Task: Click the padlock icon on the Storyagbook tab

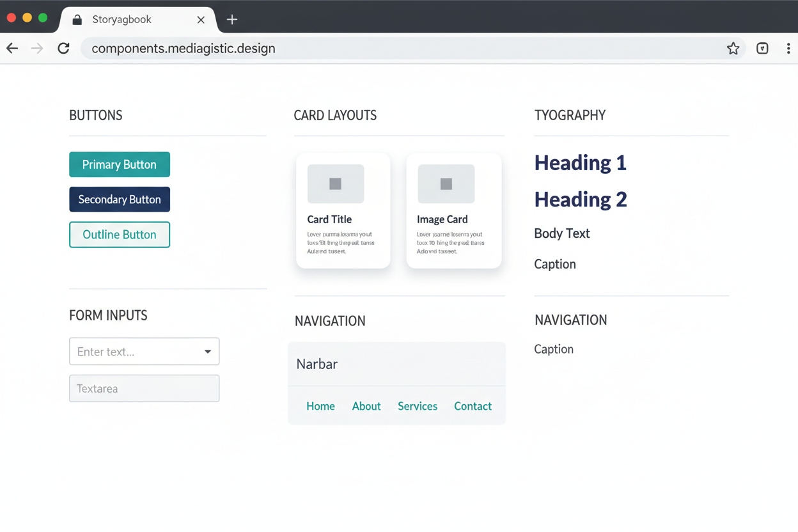Action: pyautogui.click(x=77, y=19)
